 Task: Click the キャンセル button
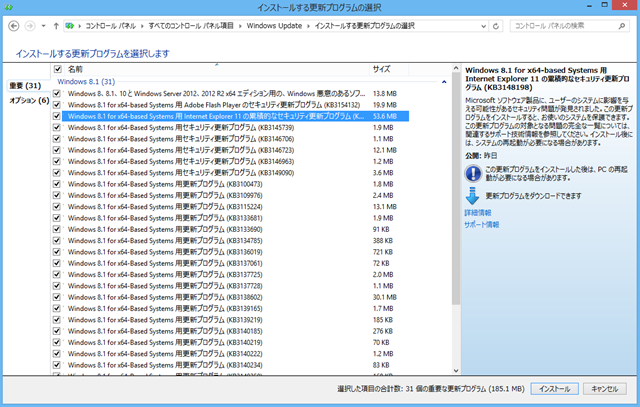point(604,389)
